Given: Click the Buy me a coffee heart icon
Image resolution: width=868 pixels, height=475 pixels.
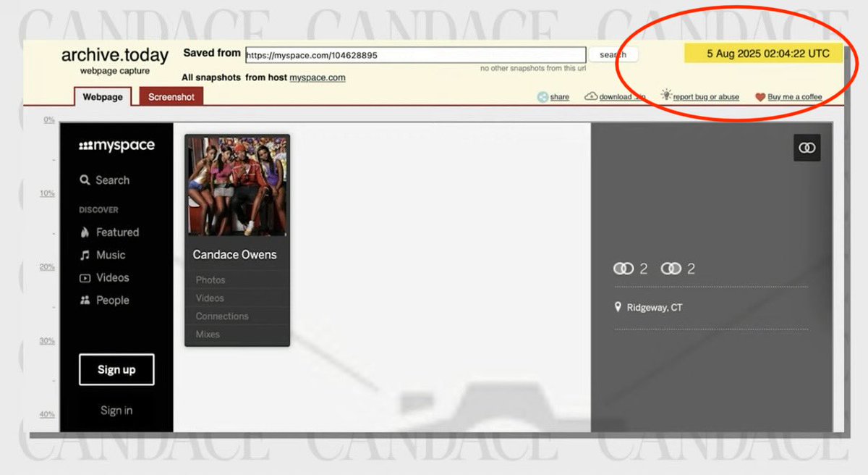Looking at the screenshot, I should [760, 97].
